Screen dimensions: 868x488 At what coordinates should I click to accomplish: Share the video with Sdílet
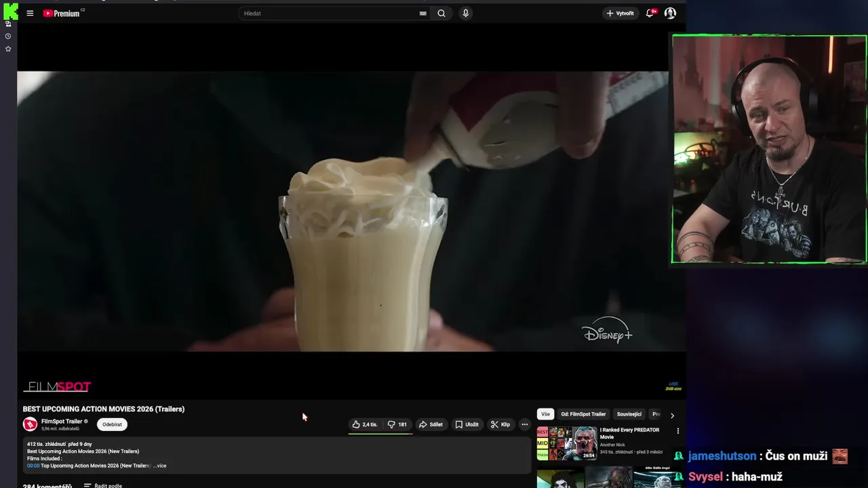pos(431,424)
